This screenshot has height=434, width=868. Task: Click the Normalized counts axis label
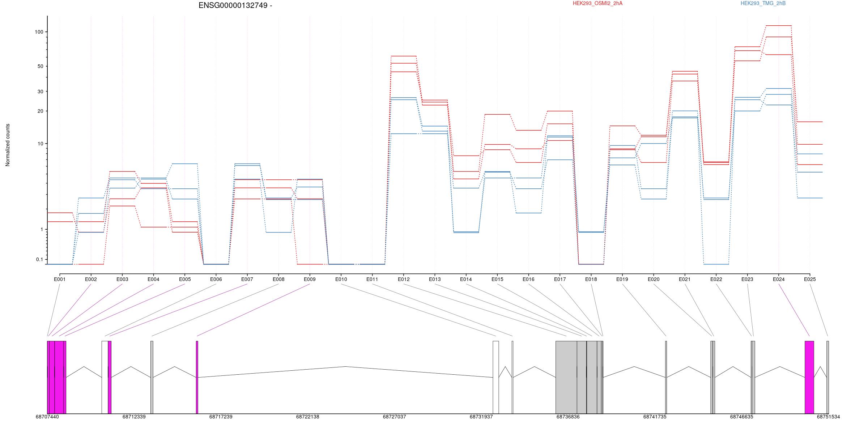point(8,145)
